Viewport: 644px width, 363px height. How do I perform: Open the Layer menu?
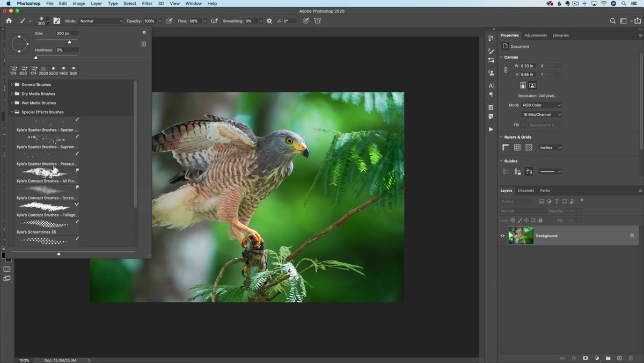96,3
